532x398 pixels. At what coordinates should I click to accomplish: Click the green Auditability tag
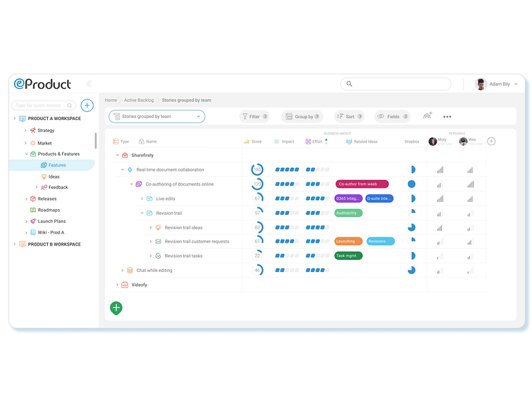(348, 213)
